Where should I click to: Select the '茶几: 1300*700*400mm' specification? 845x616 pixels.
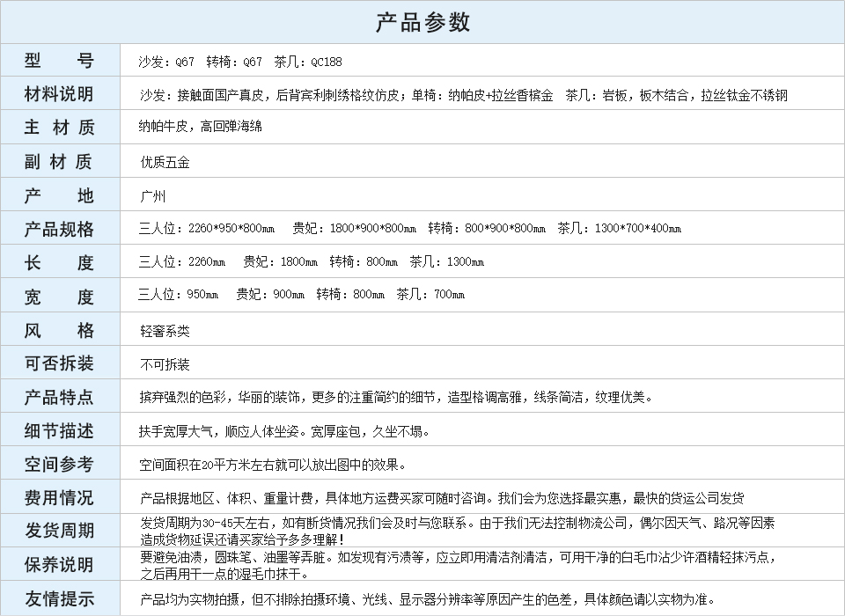tap(620, 228)
